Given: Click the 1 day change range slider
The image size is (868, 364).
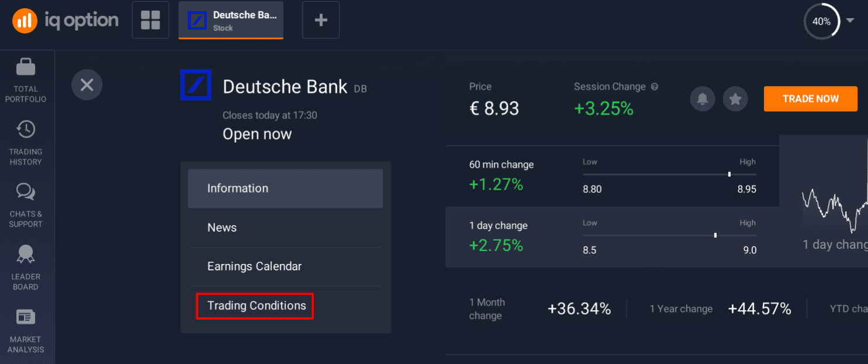Looking at the screenshot, I should point(715,235).
